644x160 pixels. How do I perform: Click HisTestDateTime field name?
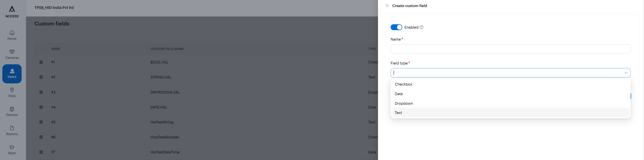(x=165, y=152)
